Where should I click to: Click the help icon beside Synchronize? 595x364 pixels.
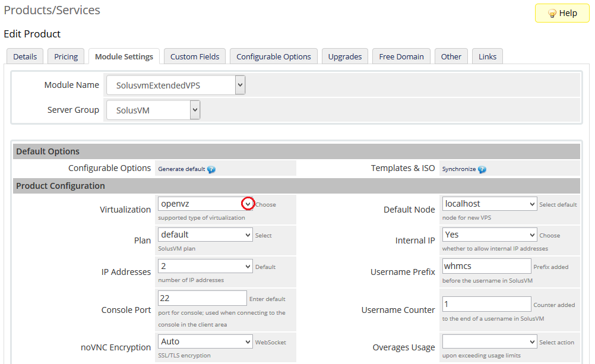click(x=482, y=169)
